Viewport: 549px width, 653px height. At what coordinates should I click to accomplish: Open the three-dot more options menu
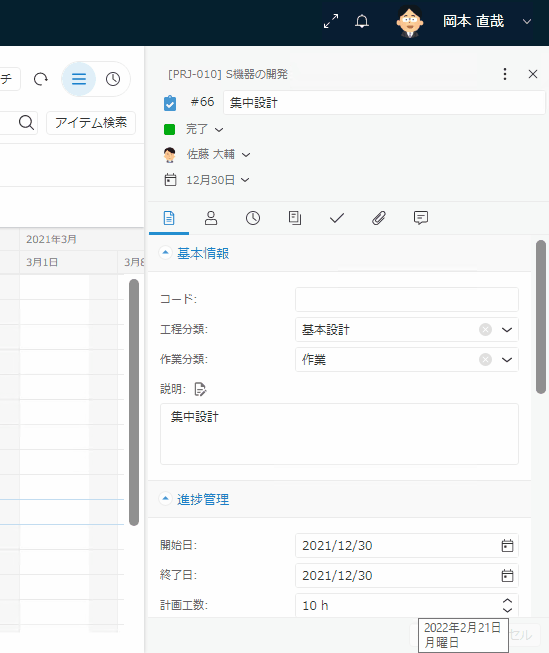505,74
